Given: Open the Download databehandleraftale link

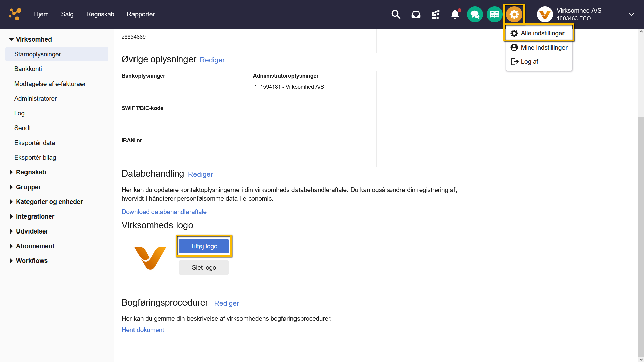Looking at the screenshot, I should pos(164,212).
